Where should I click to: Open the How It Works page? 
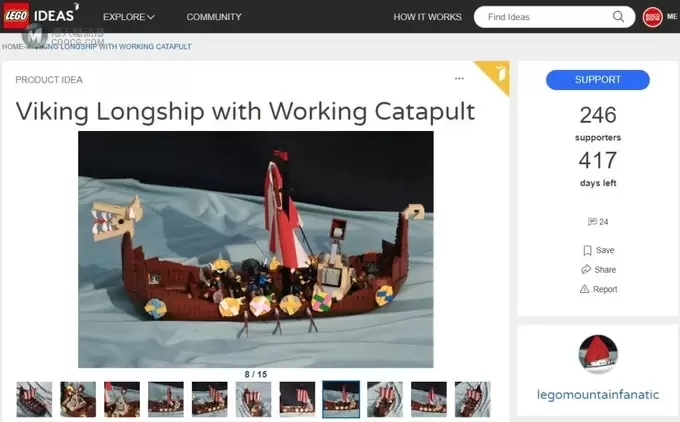click(x=427, y=17)
